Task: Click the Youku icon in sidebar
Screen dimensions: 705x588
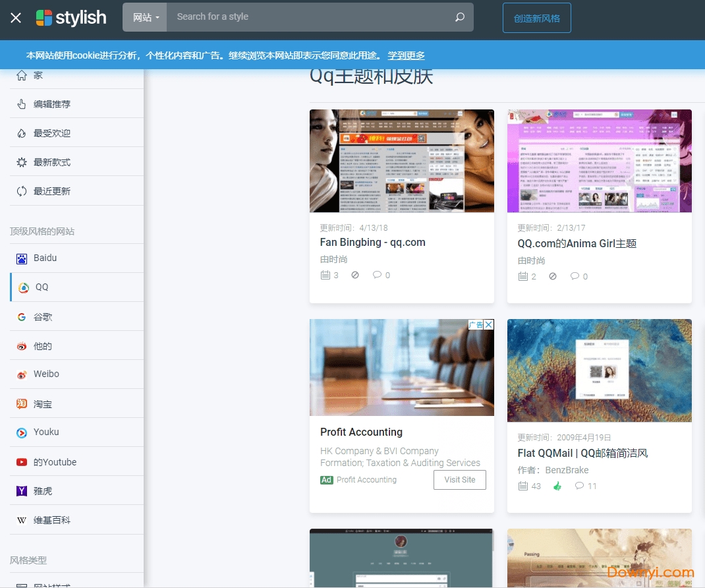Action: [x=22, y=432]
